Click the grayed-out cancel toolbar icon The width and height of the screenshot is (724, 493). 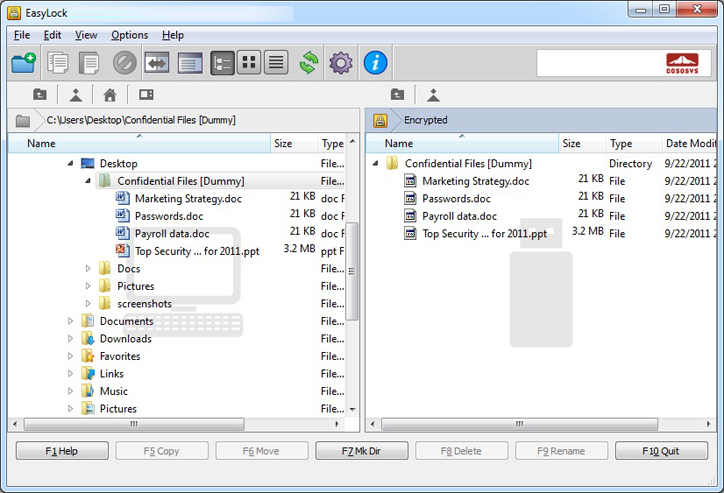click(125, 63)
